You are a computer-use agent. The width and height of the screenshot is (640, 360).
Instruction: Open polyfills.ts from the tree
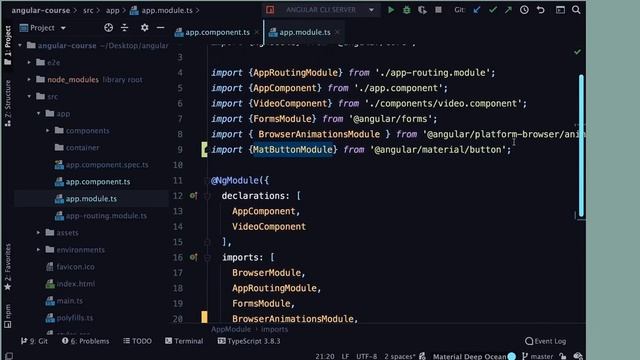tap(75, 318)
